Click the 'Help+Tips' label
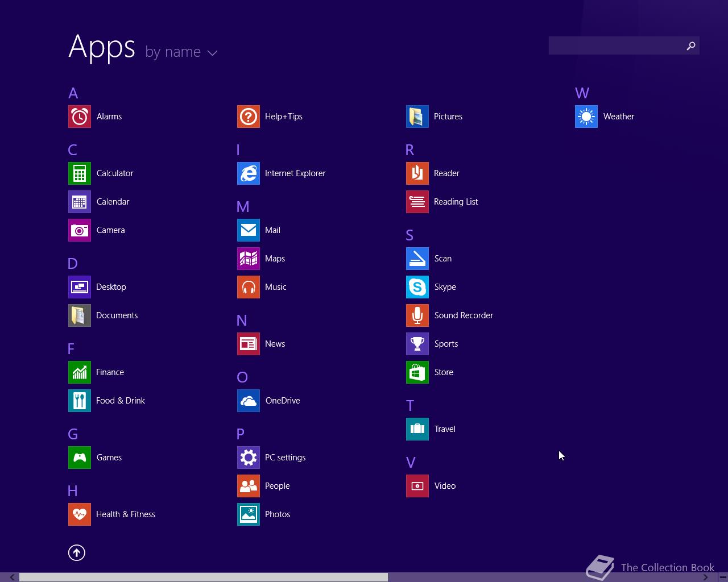 (284, 117)
